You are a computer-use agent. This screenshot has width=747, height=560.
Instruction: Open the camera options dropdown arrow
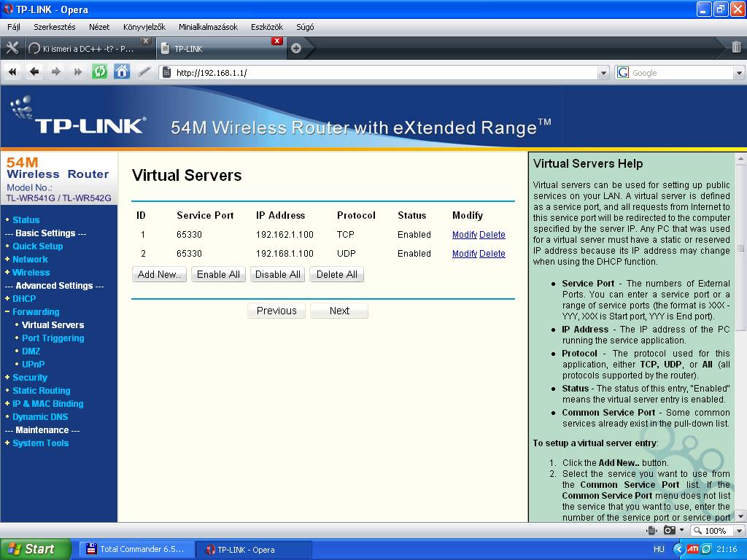pos(682,530)
